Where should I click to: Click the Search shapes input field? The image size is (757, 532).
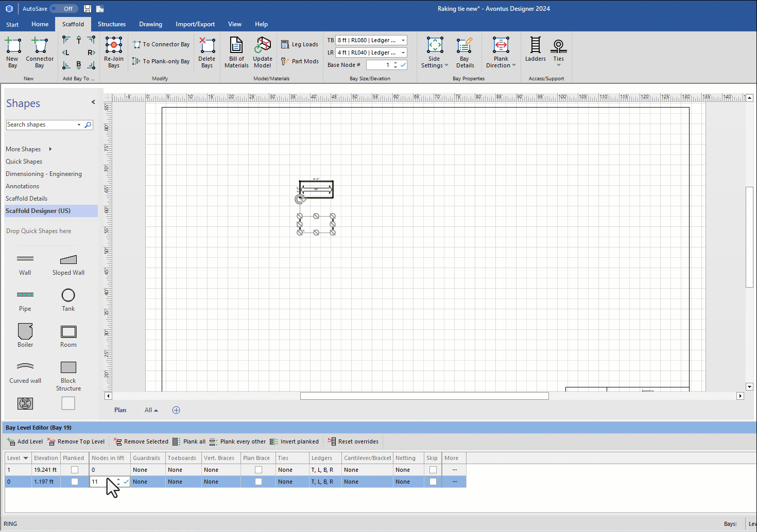41,125
